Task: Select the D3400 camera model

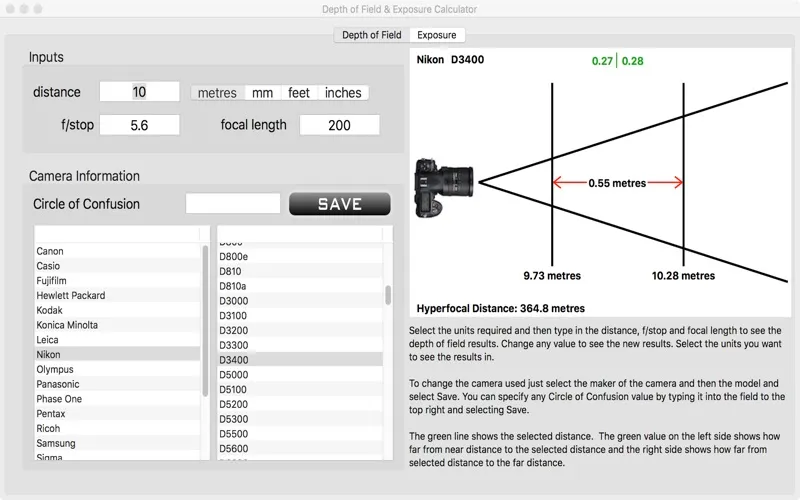Action: (x=300, y=360)
